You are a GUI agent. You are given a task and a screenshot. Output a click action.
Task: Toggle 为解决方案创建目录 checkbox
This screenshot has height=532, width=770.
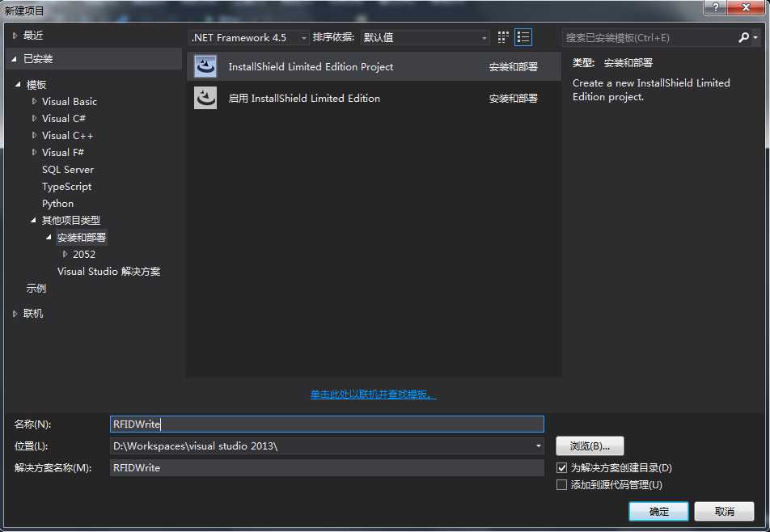561,467
